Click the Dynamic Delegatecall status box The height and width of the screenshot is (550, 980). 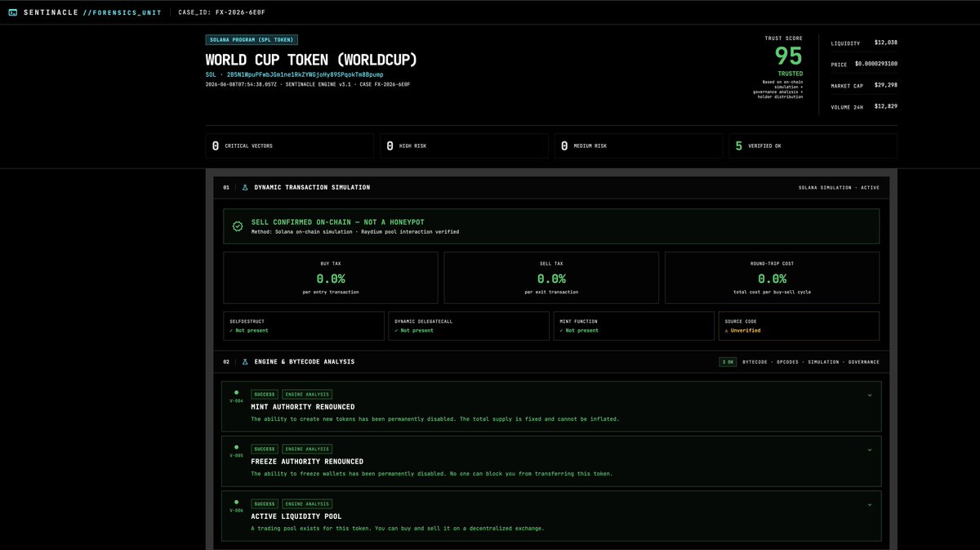(x=469, y=325)
